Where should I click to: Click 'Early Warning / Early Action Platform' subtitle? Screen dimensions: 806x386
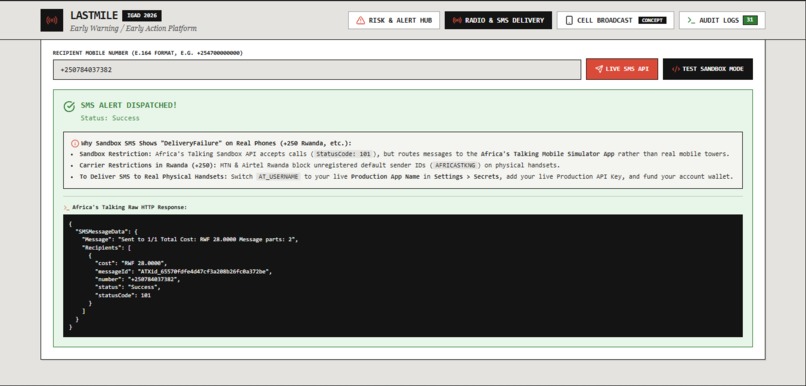tap(133, 28)
